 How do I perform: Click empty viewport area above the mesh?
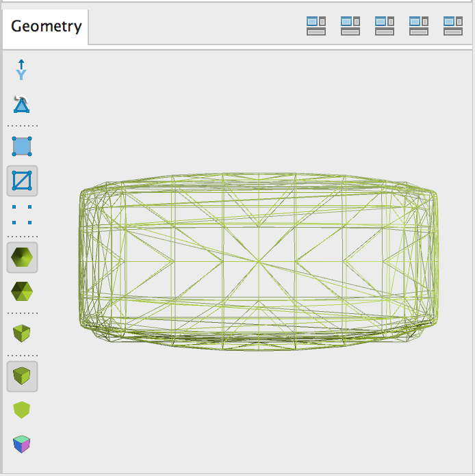click(x=260, y=109)
